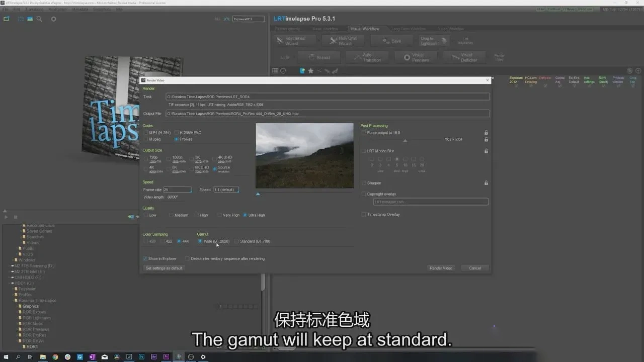644x362 pixels.
Task: Select Standard (BT.709) gamut
Action: [253, 241]
